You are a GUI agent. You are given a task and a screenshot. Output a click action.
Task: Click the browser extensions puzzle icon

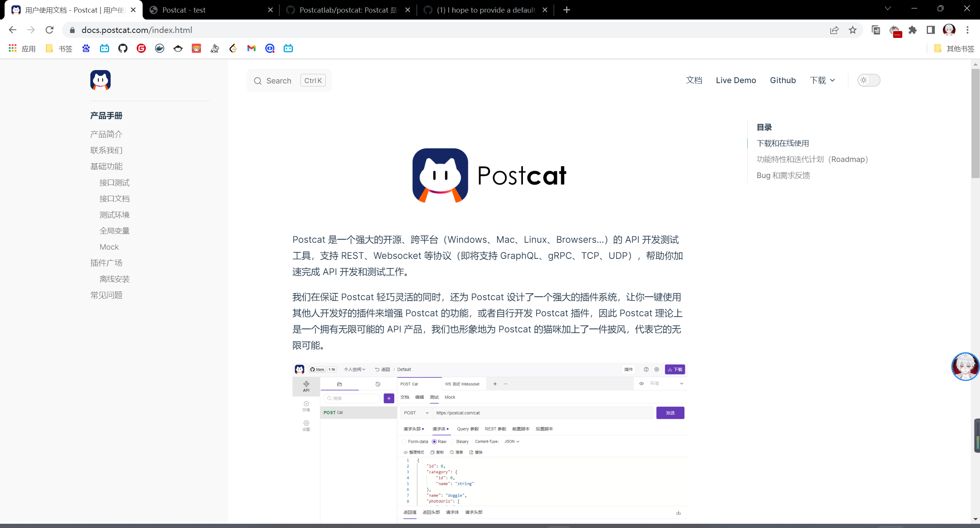point(913,30)
